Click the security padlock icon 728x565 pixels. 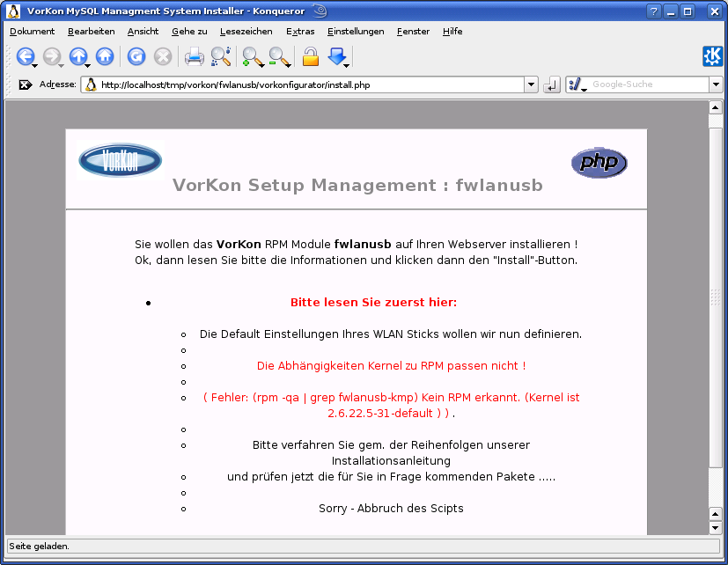311,56
